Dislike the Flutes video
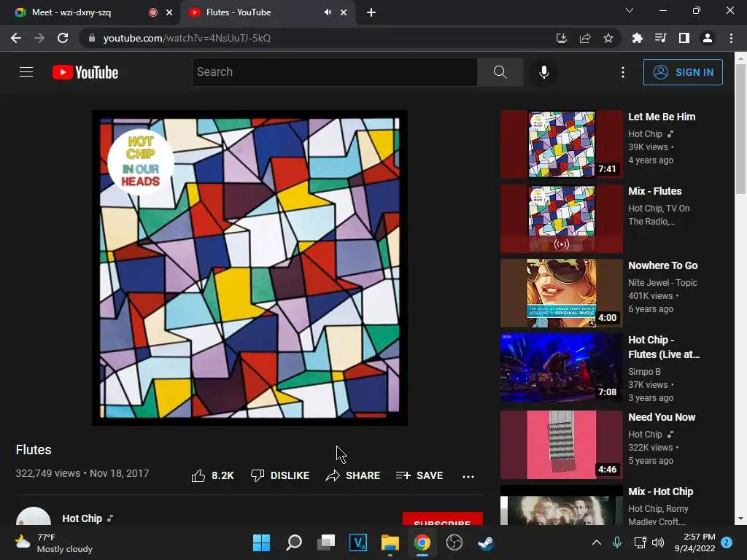Viewport: 747px width, 560px height. pos(280,475)
